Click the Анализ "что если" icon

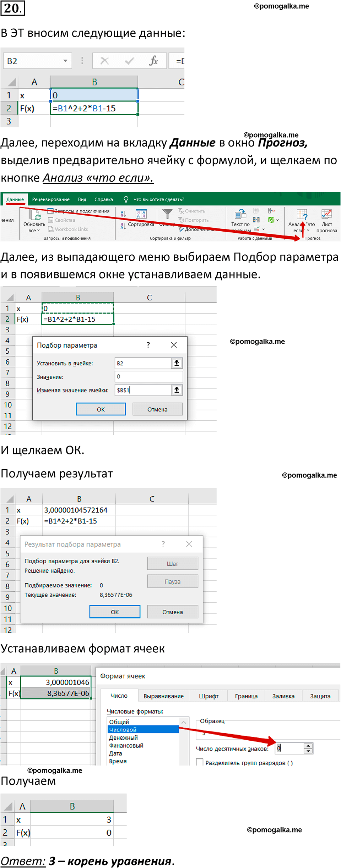point(302,214)
